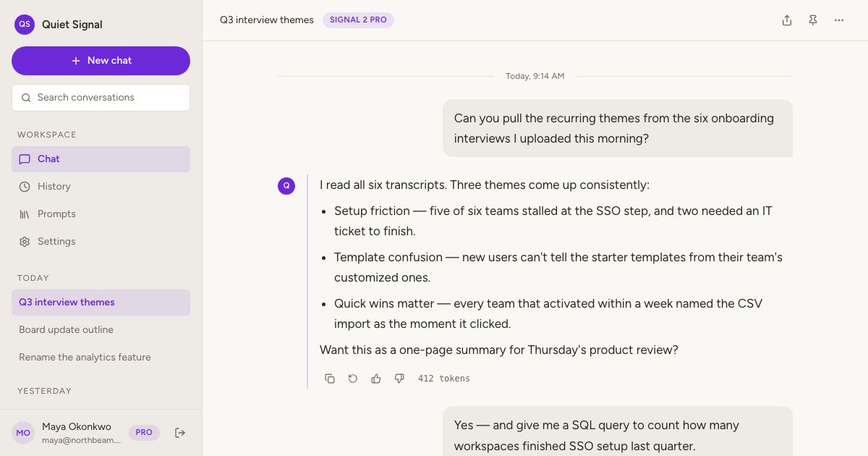The width and height of the screenshot is (868, 456).
Task: Click the one-page summary question line
Action: click(499, 350)
